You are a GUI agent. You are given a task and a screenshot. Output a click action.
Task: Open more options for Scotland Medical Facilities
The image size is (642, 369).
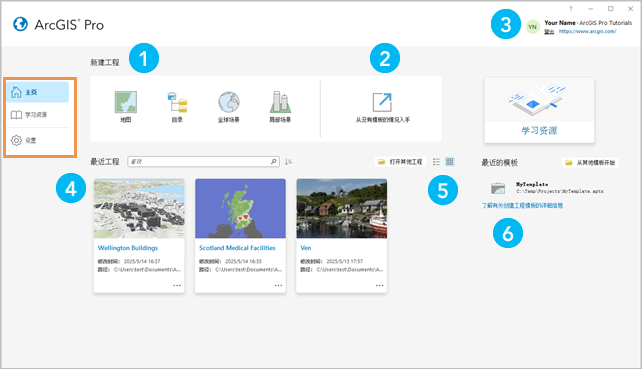coord(278,285)
